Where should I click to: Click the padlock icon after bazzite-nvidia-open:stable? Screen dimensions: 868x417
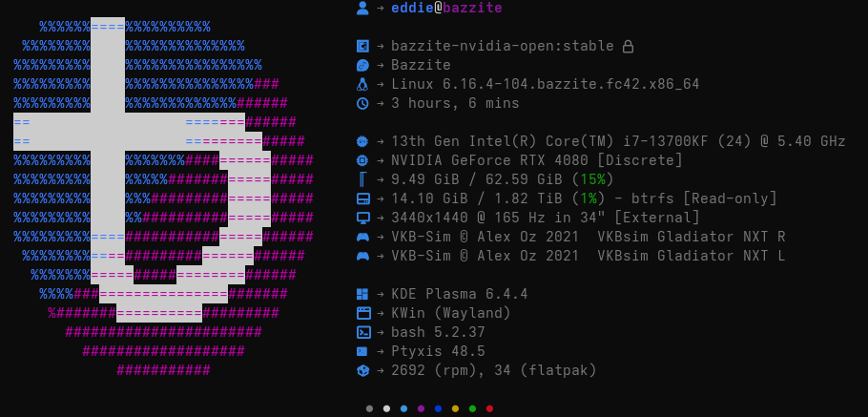pyautogui.click(x=628, y=46)
